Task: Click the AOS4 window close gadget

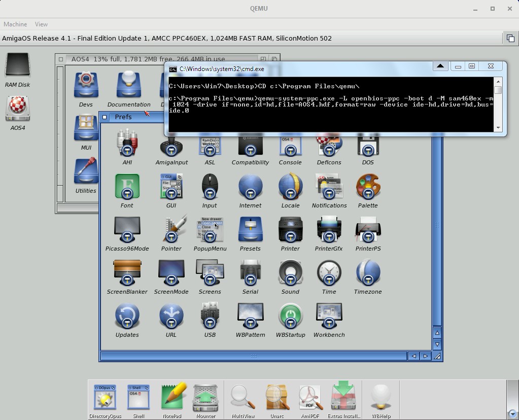Action: point(61,59)
